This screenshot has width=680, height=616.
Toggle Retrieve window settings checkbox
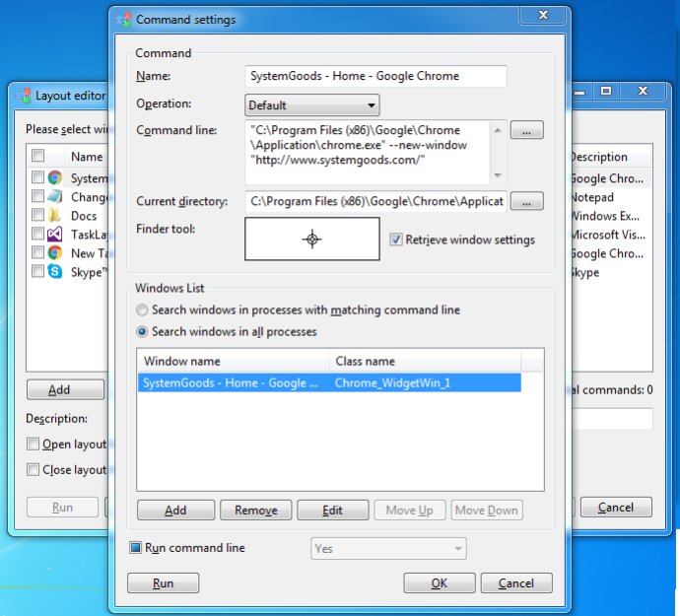[395, 240]
